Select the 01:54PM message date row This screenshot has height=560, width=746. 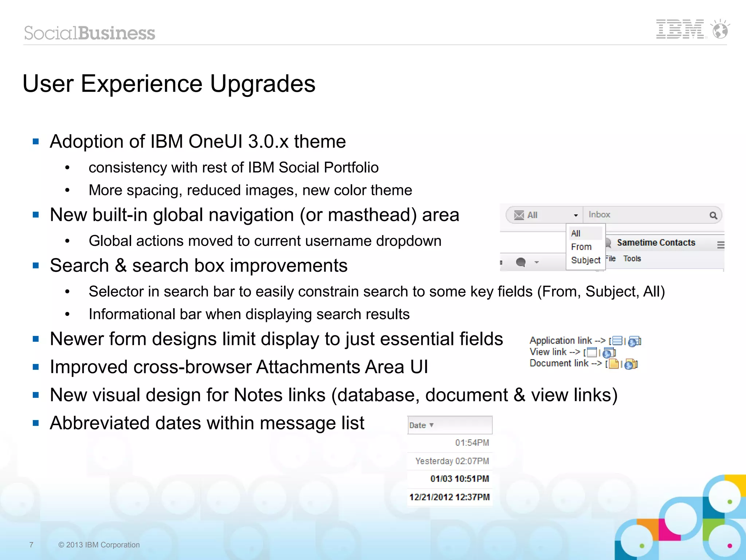[x=450, y=443]
